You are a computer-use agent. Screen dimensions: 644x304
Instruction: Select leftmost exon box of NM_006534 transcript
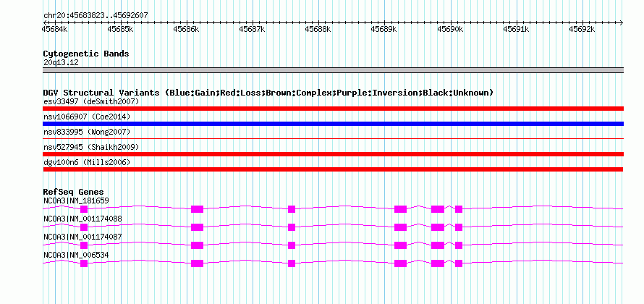(x=84, y=263)
